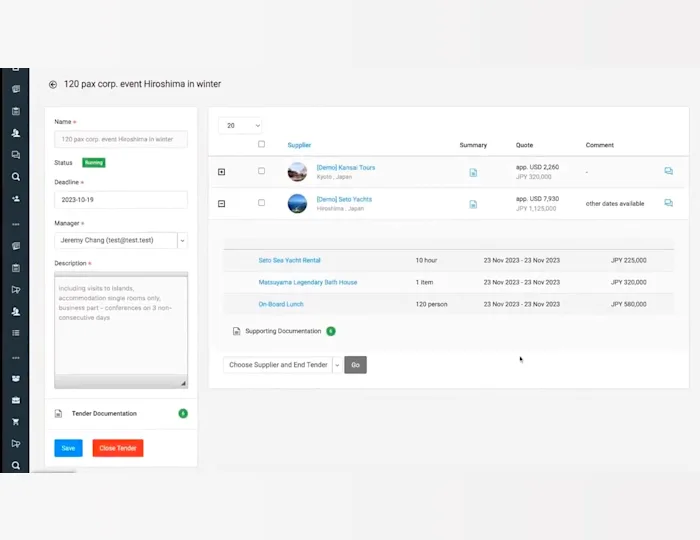Click the price 'JPY 225,000'

pos(629,260)
